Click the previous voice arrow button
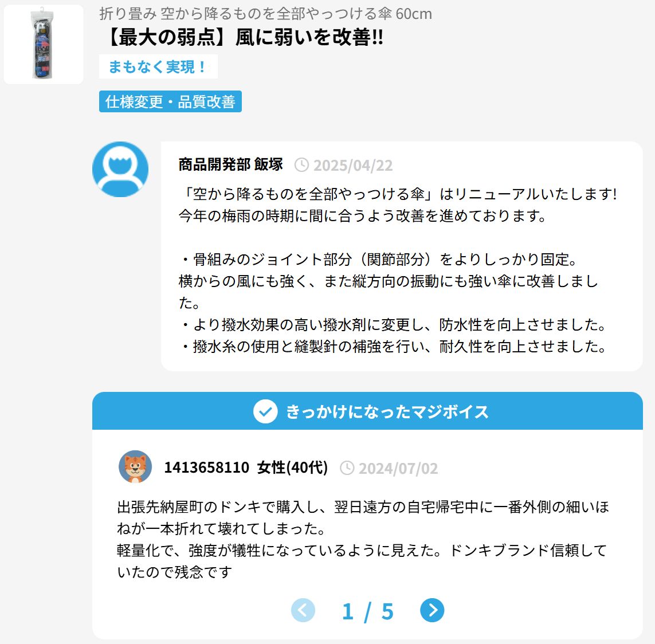 (x=303, y=610)
